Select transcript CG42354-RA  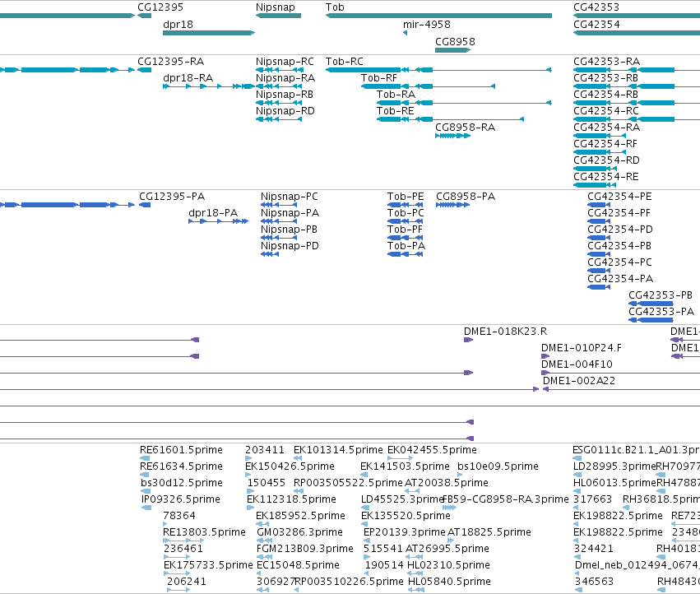click(600, 136)
